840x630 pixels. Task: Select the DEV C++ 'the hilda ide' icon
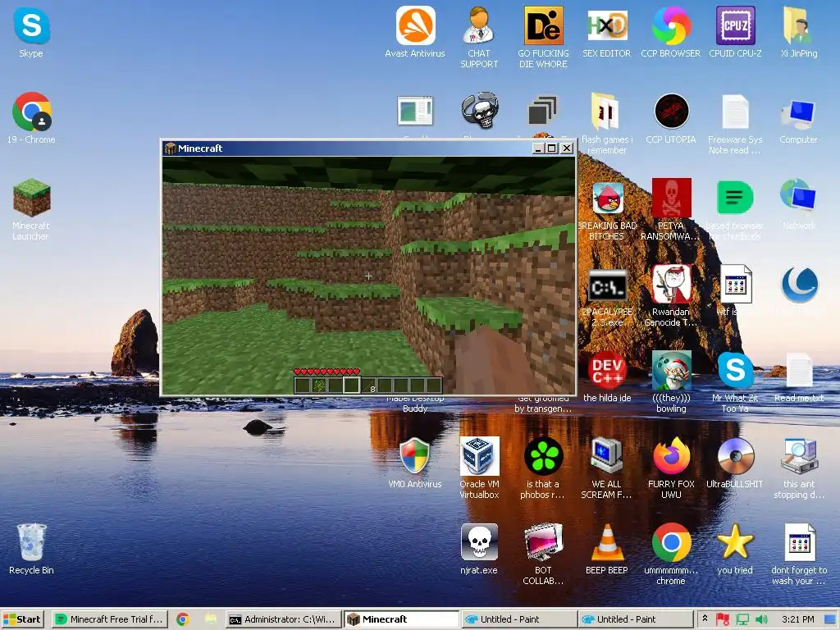pyautogui.click(x=607, y=371)
